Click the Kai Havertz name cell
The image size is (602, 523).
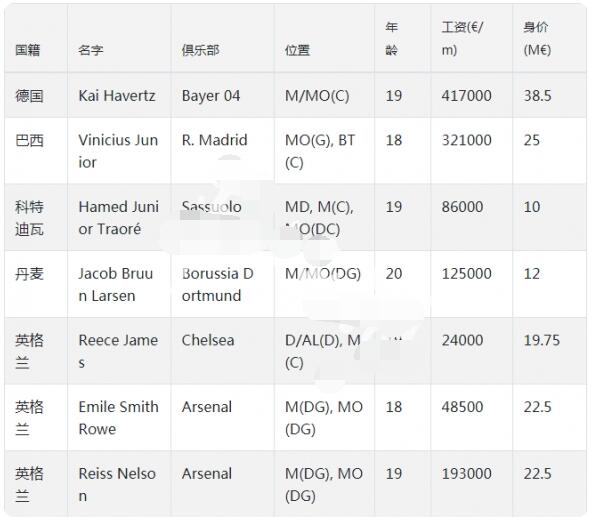coord(117,96)
